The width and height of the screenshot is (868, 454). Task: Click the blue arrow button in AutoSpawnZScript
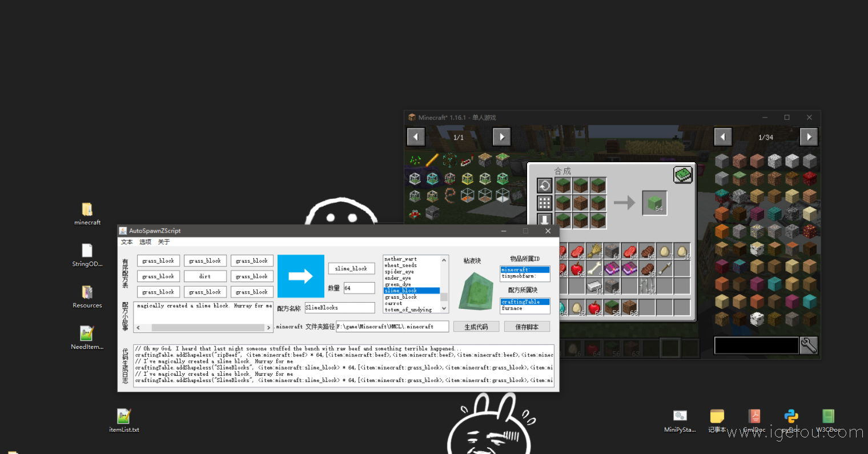pos(301,276)
